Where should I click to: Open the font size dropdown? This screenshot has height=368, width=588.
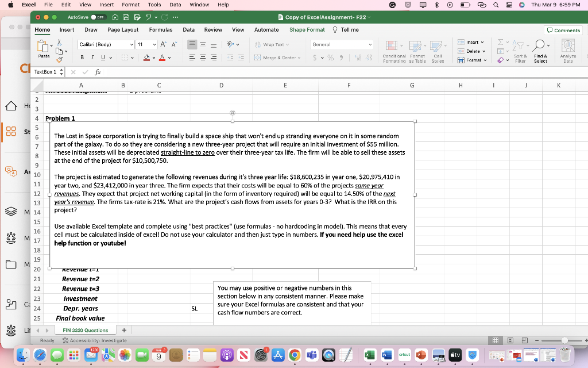[x=153, y=44]
